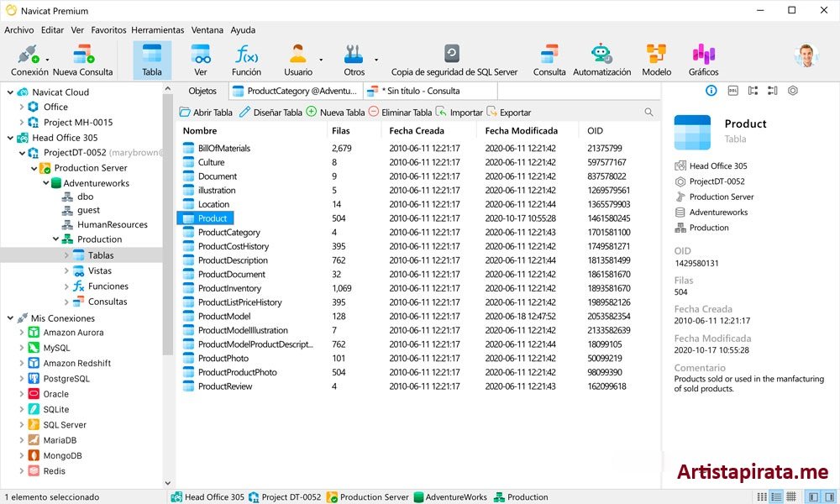Click the Exportar button
The width and height of the screenshot is (840, 504).
[x=508, y=113]
